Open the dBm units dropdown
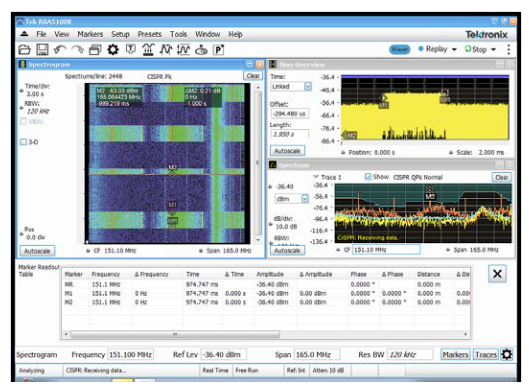The width and height of the screenshot is (529, 391). click(x=304, y=198)
